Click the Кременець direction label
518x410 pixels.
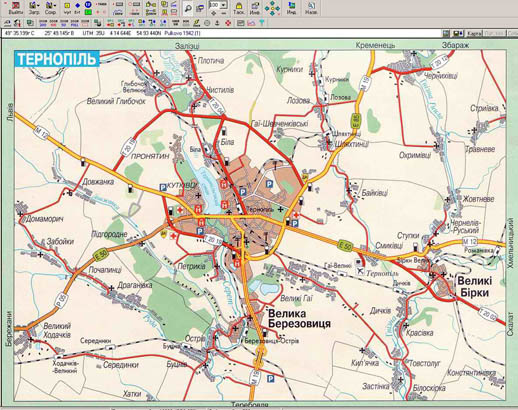[x=375, y=45]
